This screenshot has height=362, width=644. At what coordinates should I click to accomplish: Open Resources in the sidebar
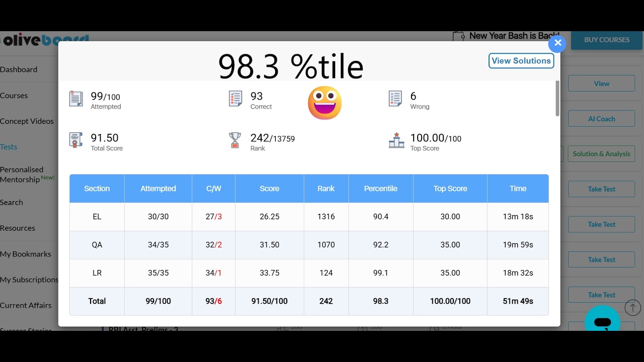click(x=18, y=228)
